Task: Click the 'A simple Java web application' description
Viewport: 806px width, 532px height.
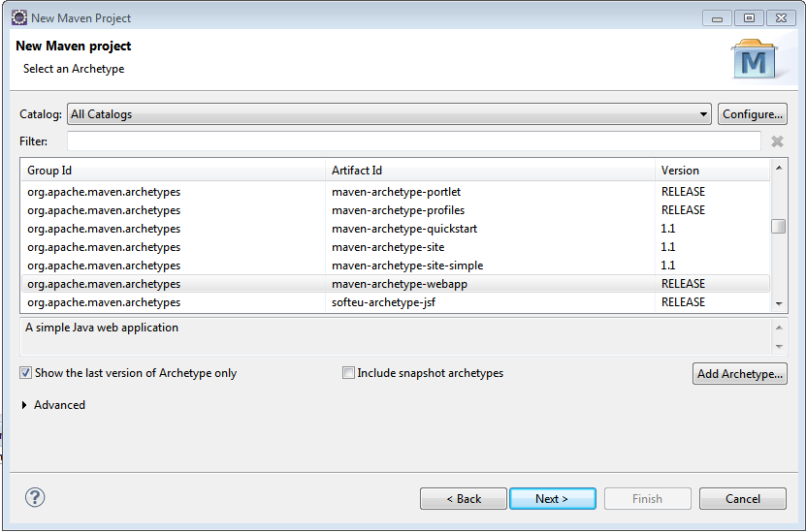Action: click(102, 328)
